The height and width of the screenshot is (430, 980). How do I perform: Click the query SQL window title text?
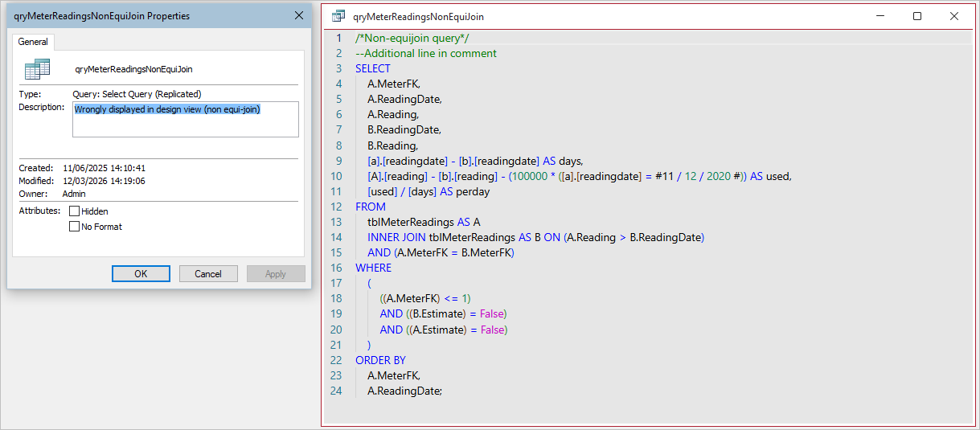419,16
